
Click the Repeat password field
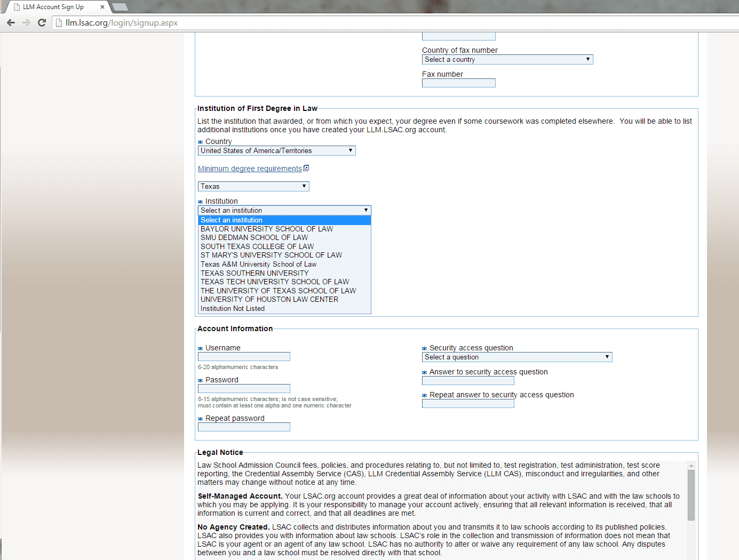pos(244,427)
